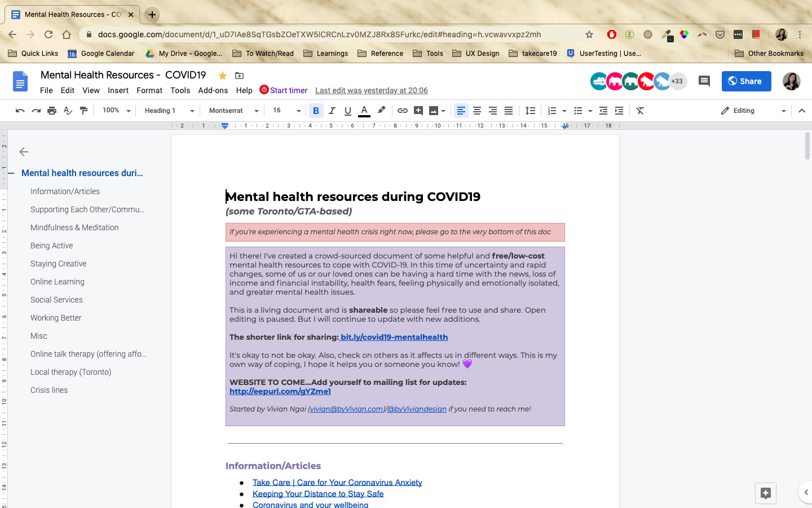The height and width of the screenshot is (508, 812).
Task: Click the Print icon
Action: (x=52, y=111)
